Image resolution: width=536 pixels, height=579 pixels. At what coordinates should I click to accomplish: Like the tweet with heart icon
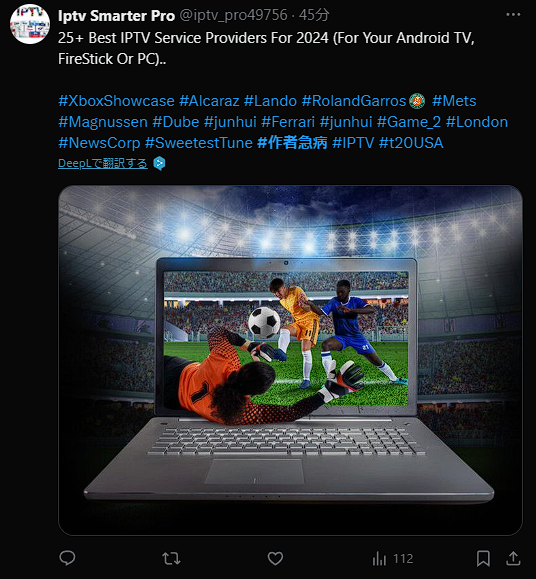[275, 558]
